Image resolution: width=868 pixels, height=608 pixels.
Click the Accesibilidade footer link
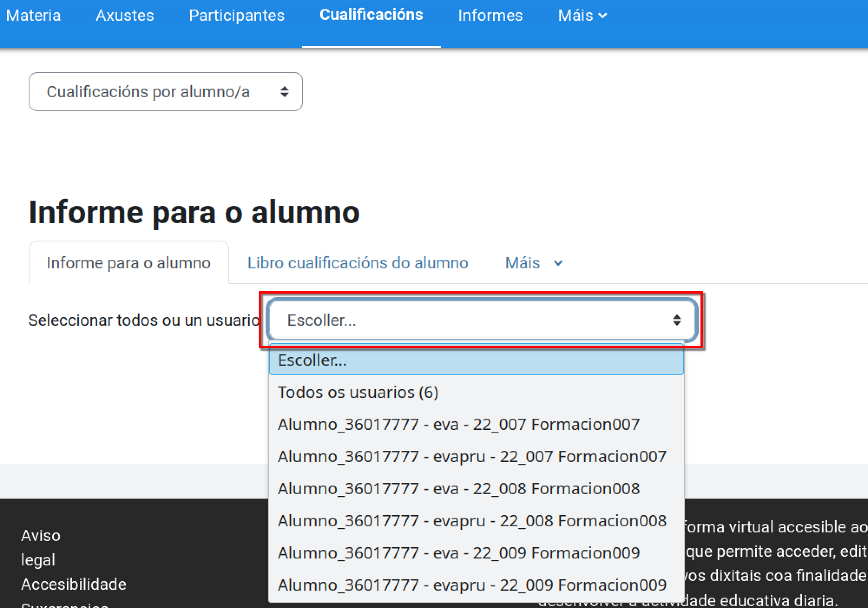[x=74, y=584]
